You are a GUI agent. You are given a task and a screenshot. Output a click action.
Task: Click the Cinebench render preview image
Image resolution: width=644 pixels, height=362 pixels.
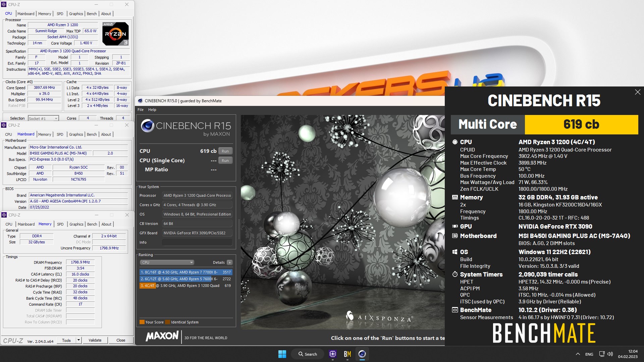coord(342,222)
